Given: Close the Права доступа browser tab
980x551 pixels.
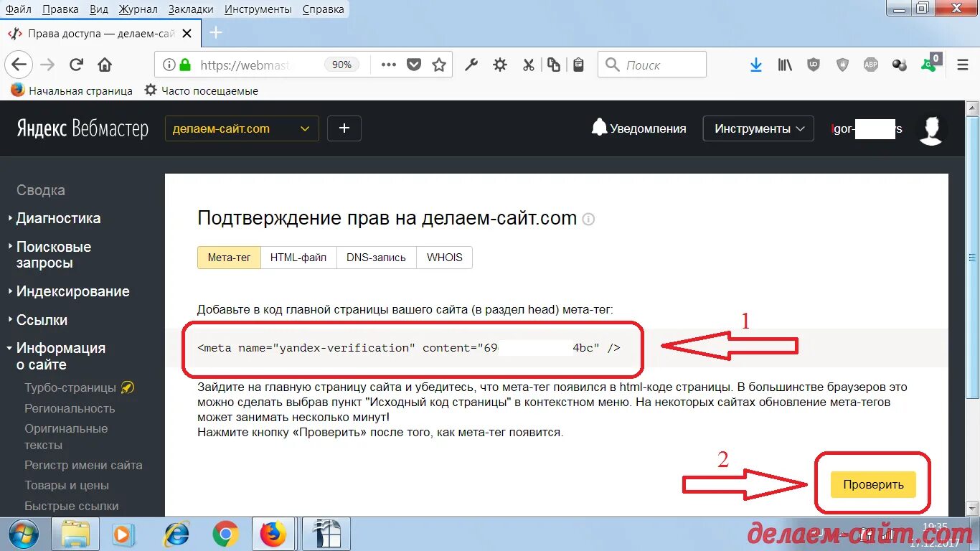Looking at the screenshot, I should click(187, 33).
